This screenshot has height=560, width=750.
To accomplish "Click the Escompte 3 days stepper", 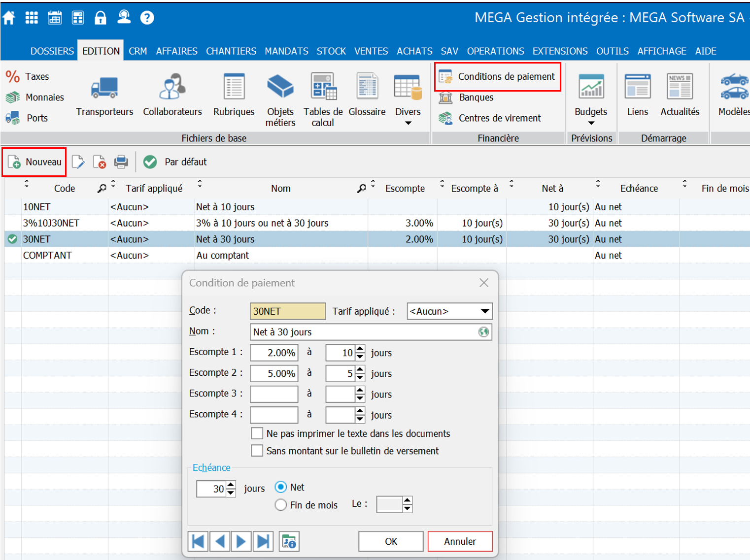I will pyautogui.click(x=360, y=394).
